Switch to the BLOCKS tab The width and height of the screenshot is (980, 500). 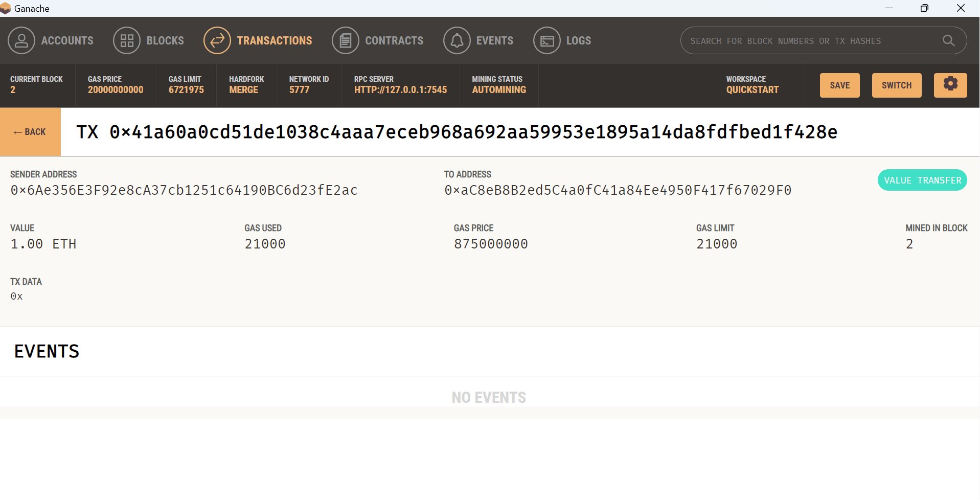coord(165,40)
